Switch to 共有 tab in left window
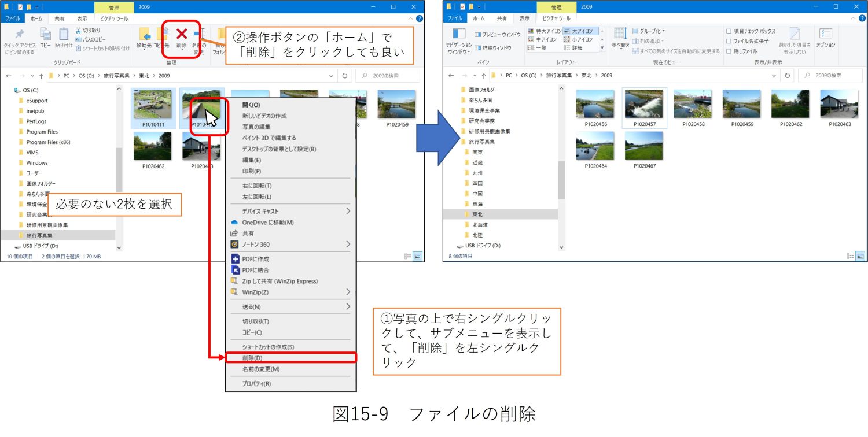 [x=60, y=18]
